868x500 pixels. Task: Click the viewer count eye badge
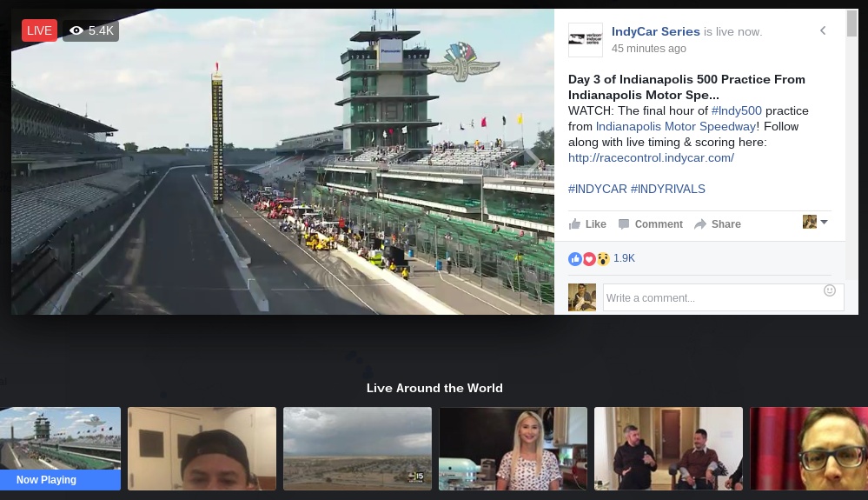click(90, 30)
